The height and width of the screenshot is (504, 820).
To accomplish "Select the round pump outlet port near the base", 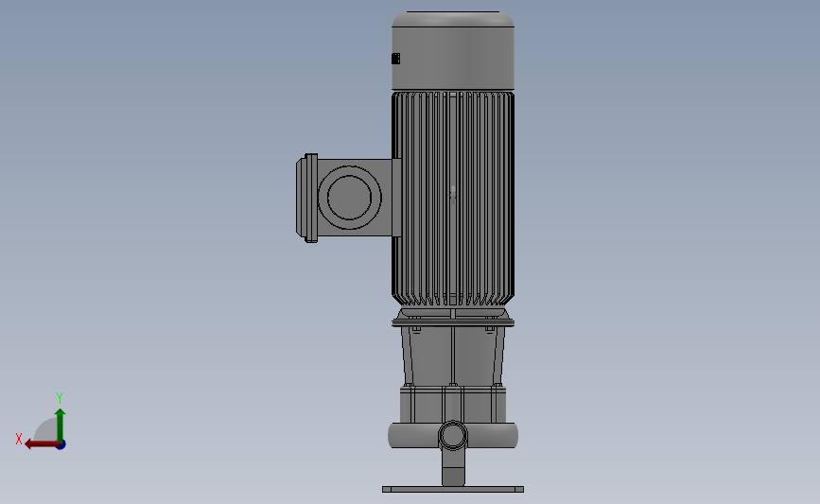I will click(x=453, y=436).
